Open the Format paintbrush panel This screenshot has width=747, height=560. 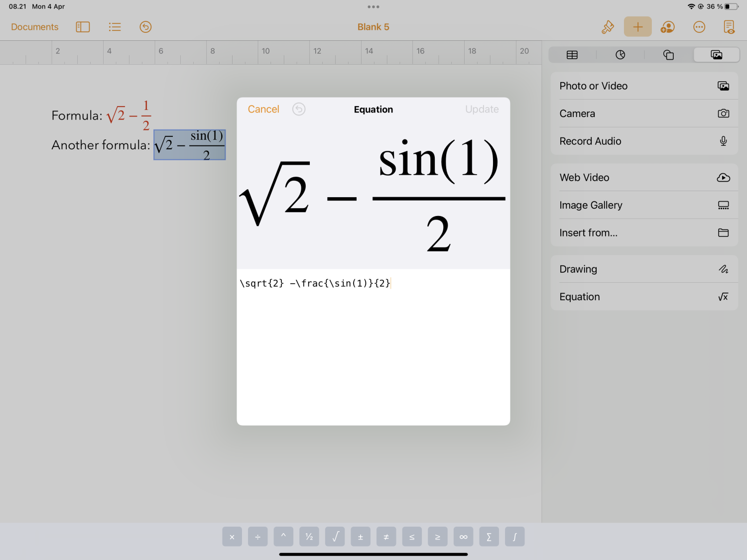pyautogui.click(x=608, y=26)
